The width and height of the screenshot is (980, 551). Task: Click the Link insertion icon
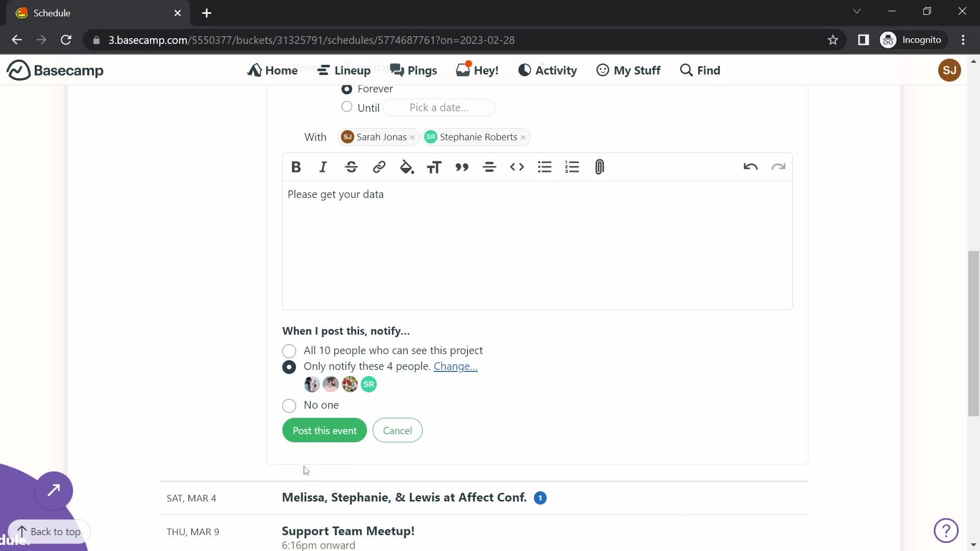click(x=379, y=167)
